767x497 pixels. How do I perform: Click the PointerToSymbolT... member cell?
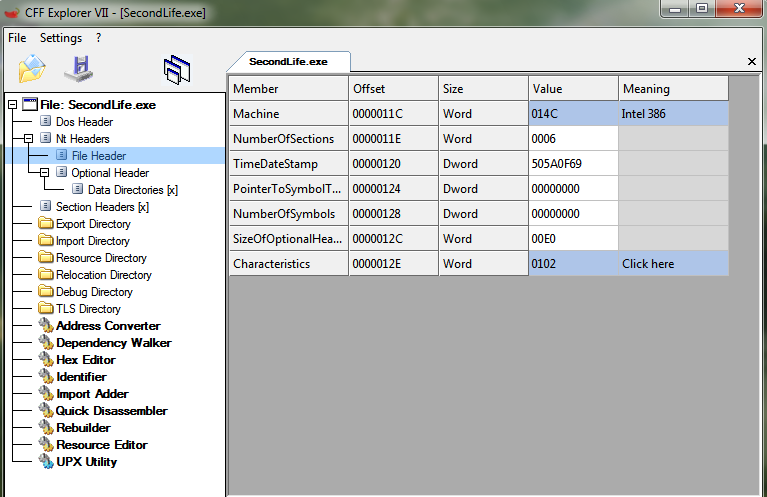click(x=289, y=189)
